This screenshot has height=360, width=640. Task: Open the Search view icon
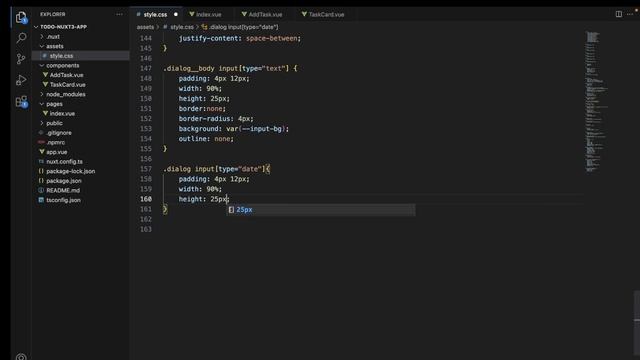(21, 38)
